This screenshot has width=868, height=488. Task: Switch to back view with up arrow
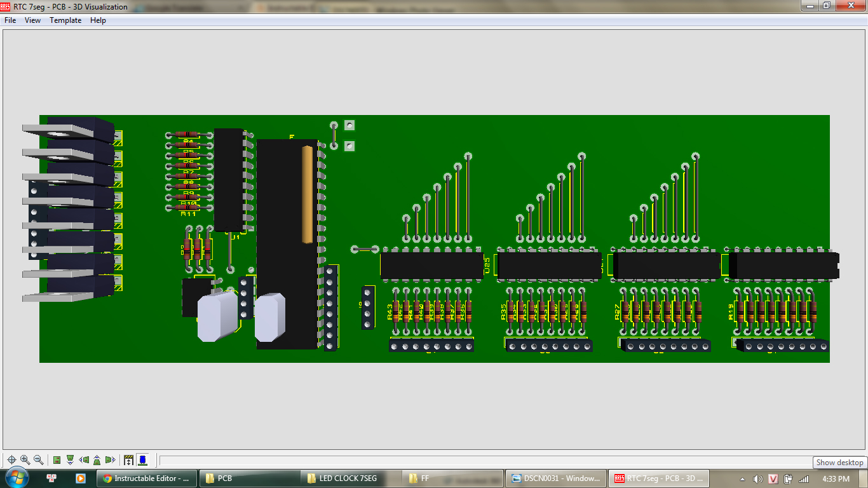pyautogui.click(x=97, y=459)
